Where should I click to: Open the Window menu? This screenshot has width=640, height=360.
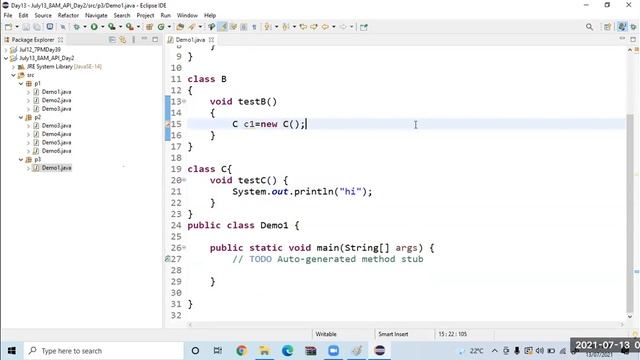(x=187, y=16)
